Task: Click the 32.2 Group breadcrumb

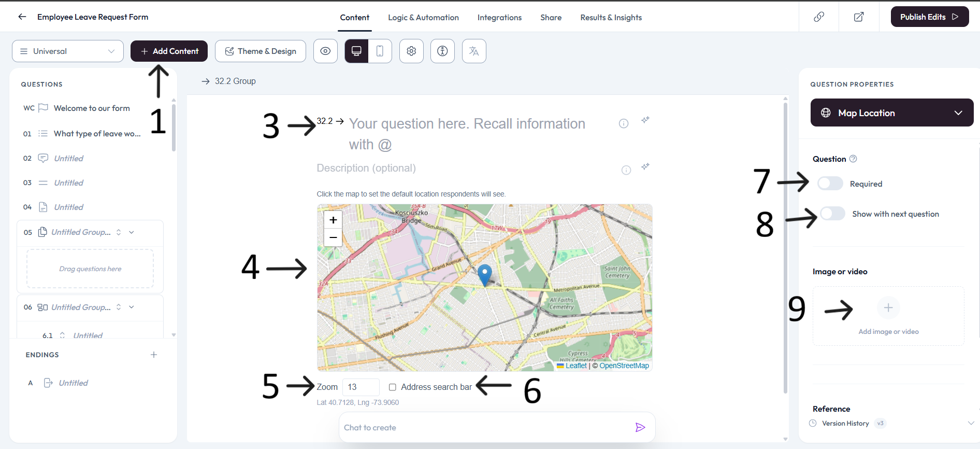Action: [235, 81]
